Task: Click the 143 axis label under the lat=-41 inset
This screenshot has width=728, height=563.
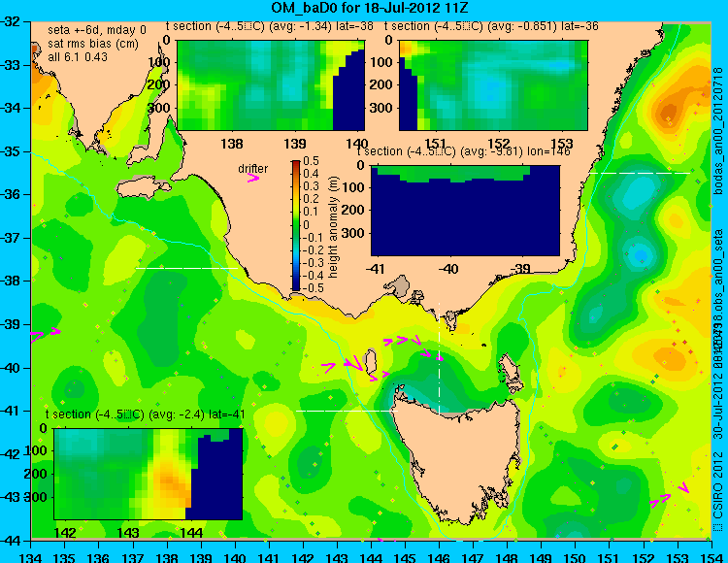Action: click(128, 532)
